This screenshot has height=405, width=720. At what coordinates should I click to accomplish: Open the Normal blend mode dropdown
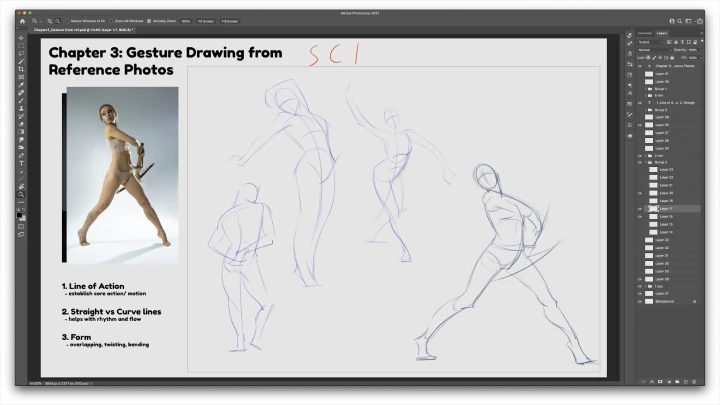[x=655, y=50]
